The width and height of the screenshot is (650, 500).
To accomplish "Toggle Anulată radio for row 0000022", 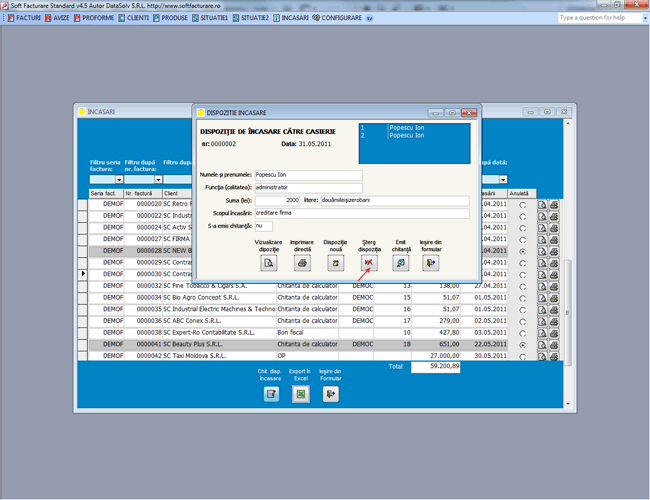I will pos(523,216).
